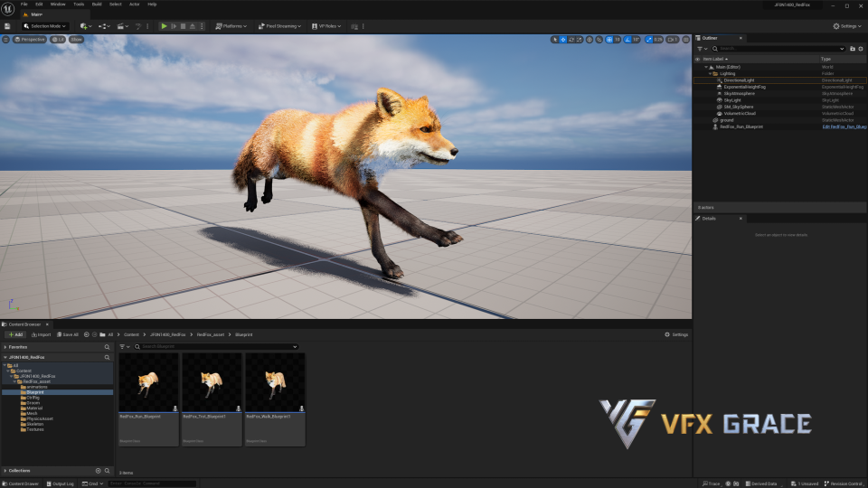Click the Stop simulation button
The image size is (868, 488).
click(x=184, y=26)
